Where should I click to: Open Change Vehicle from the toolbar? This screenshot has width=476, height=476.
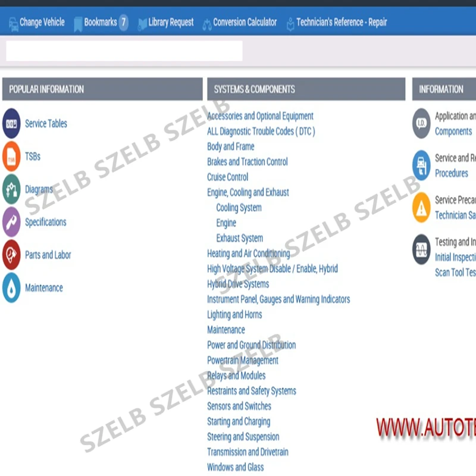42,22
